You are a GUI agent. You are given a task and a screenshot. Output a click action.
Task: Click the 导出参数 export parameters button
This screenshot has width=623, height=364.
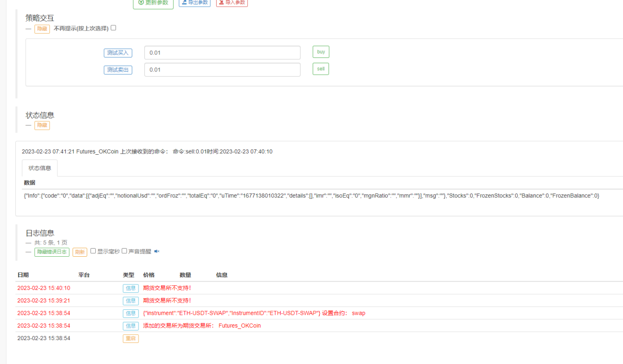(195, 2)
